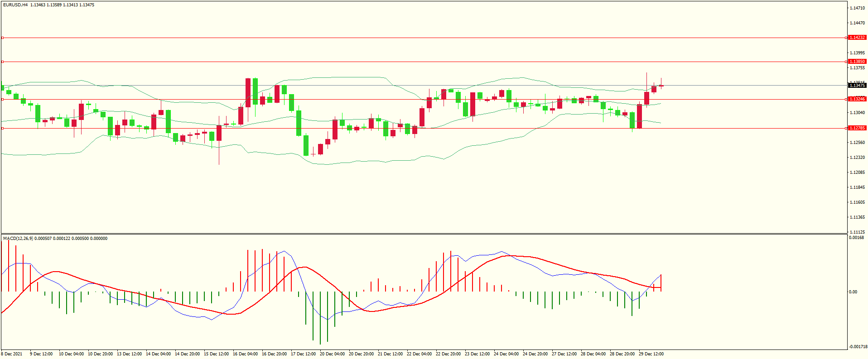Click the 20 Dec 20:00 time label

361,354
